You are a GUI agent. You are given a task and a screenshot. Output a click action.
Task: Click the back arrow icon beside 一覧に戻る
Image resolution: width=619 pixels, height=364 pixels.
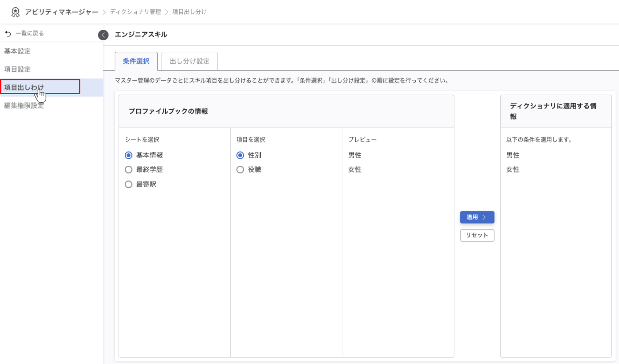8,33
